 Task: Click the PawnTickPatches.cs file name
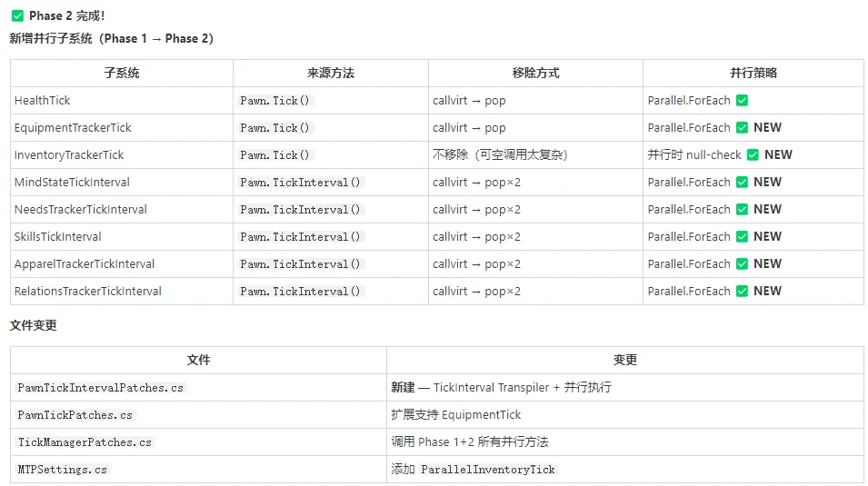75,415
